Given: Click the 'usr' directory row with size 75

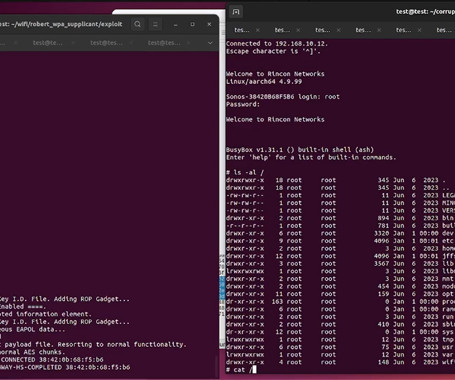Looking at the screenshot, I should 341,347.
